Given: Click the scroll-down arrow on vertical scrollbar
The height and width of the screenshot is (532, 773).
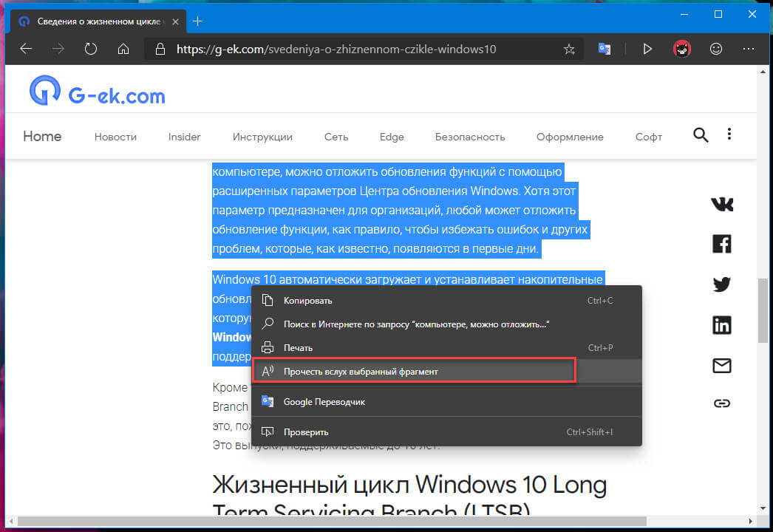Looking at the screenshot, I should pyautogui.click(x=763, y=508).
